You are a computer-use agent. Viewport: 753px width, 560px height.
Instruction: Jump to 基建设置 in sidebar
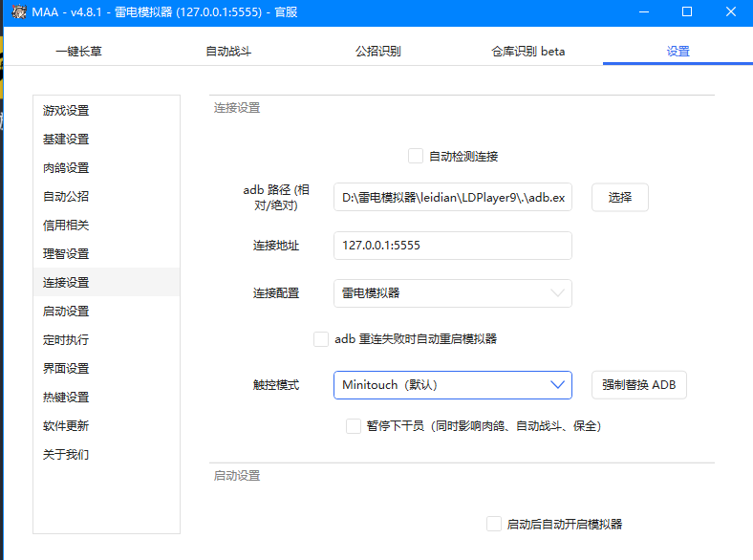pyautogui.click(x=66, y=140)
